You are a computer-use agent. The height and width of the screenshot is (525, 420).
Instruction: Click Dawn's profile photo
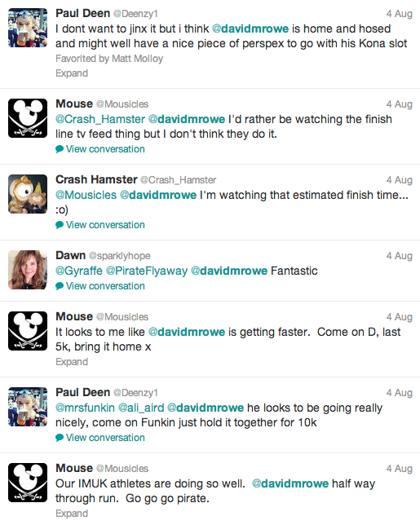(28, 270)
